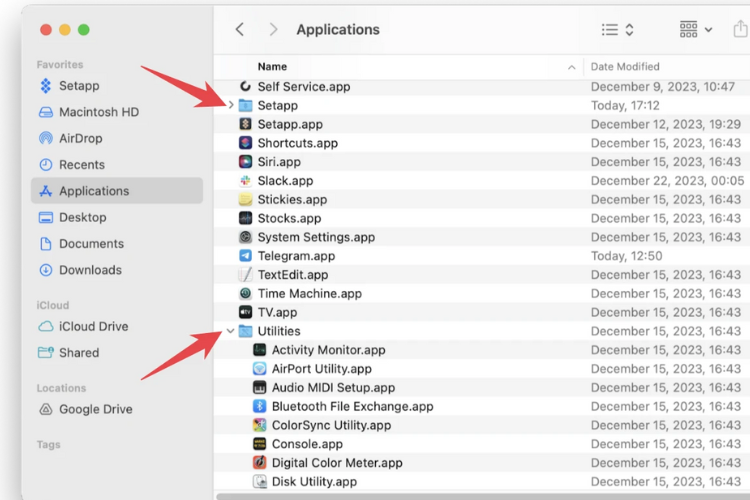Click the Utilities folder icon
750x500 pixels.
[x=245, y=331]
